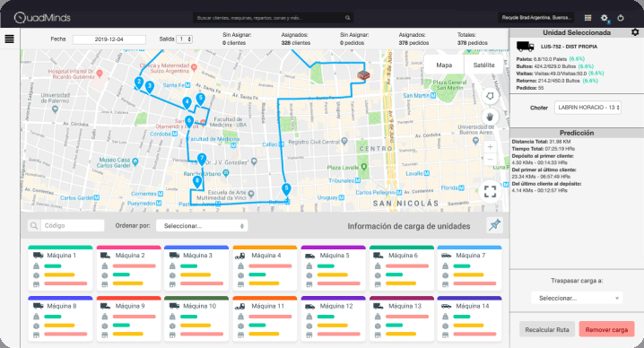Open the apps grid icon
This screenshot has width=644, height=348.
[x=587, y=18]
